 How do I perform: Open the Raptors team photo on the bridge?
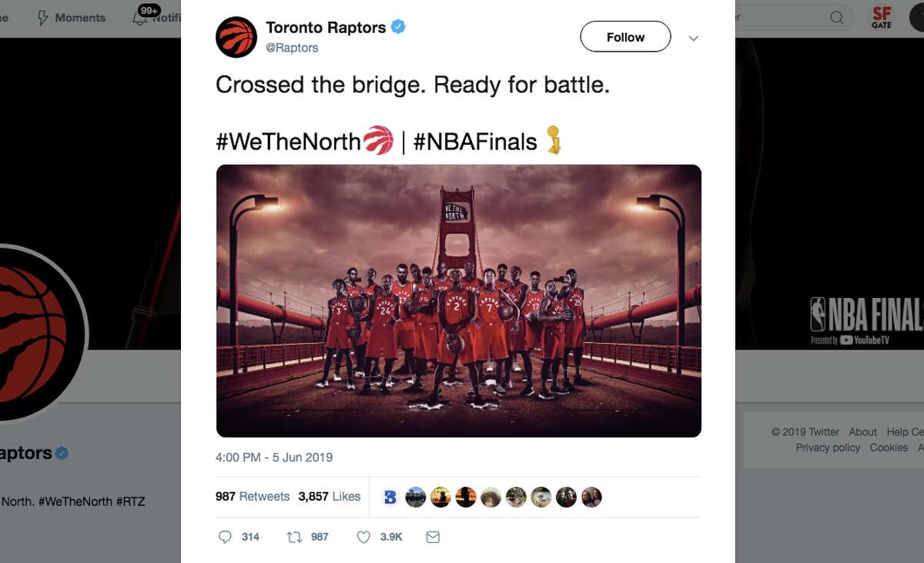(x=459, y=300)
